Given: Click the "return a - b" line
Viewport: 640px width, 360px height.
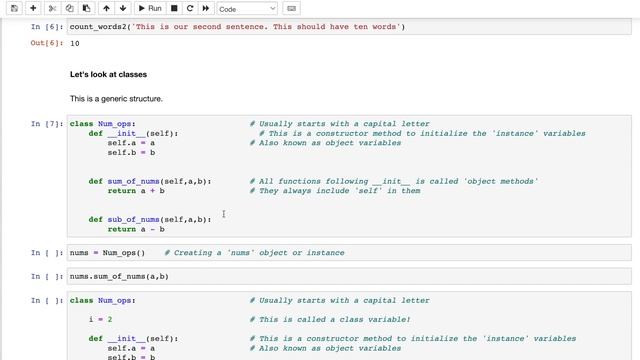Looking at the screenshot, I should 136,229.
